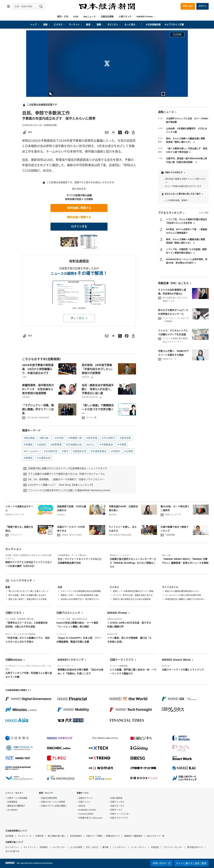Open thumbnail for 高市首相、26年度予算案 article
214x868 pixels.
click(127, 369)
